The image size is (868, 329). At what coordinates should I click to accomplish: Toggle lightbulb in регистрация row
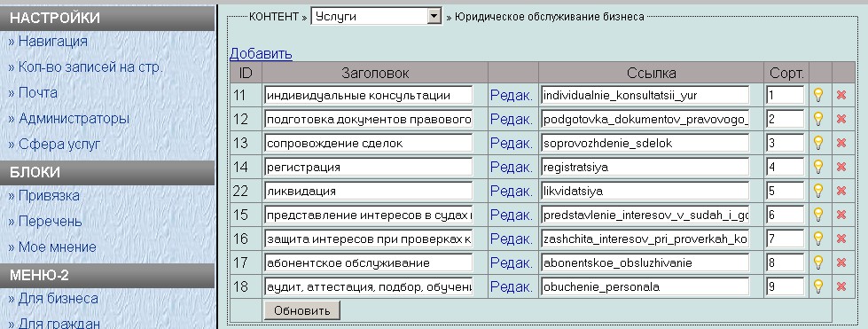(x=818, y=167)
